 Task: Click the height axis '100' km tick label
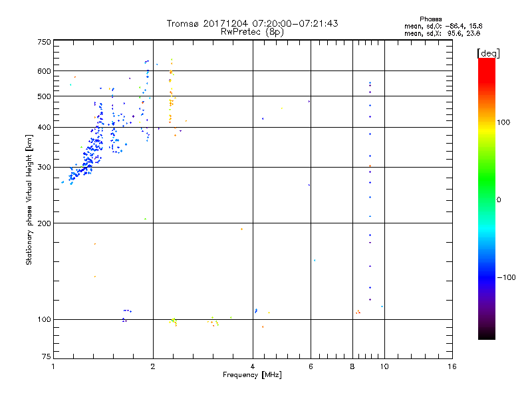pyautogui.click(x=44, y=319)
